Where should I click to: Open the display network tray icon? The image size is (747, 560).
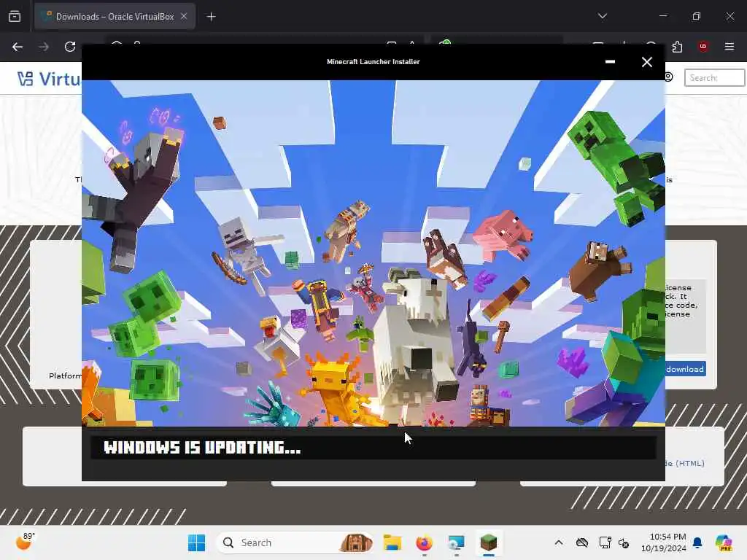(x=605, y=542)
